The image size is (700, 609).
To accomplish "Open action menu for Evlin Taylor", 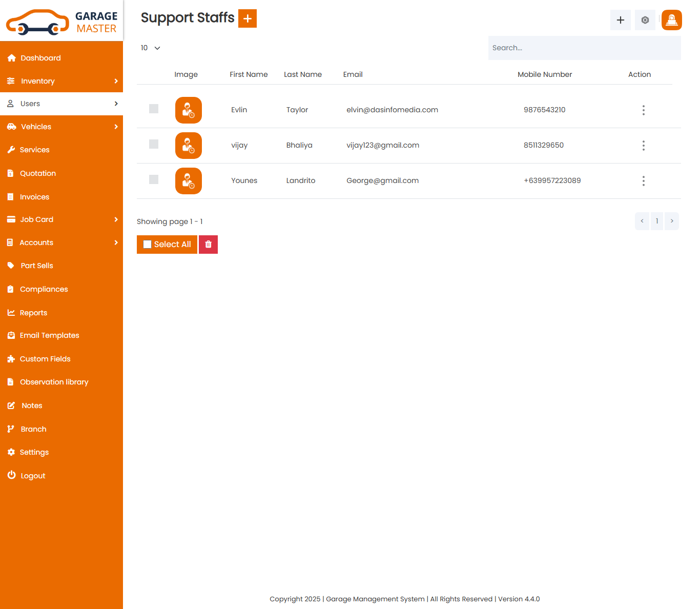I will pyautogui.click(x=643, y=110).
